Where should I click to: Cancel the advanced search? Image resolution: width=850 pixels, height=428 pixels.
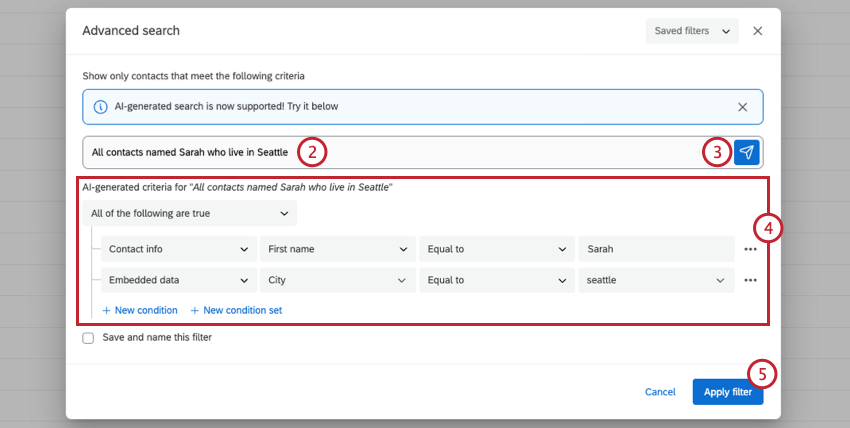click(660, 392)
